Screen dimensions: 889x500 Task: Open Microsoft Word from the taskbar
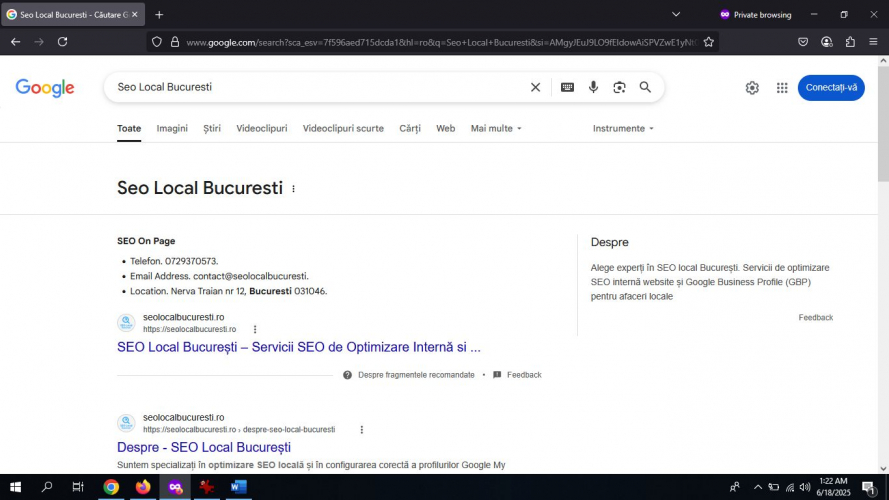pyautogui.click(x=239, y=487)
